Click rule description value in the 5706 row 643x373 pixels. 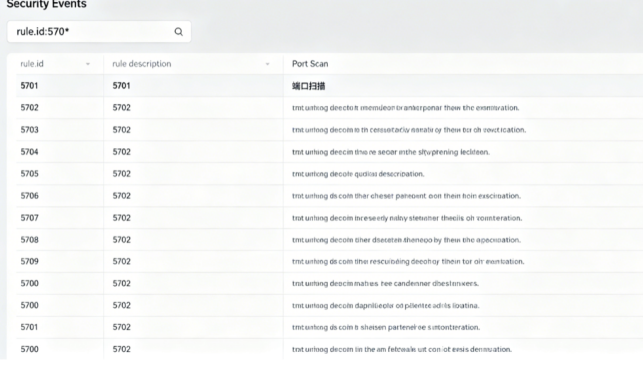121,196
